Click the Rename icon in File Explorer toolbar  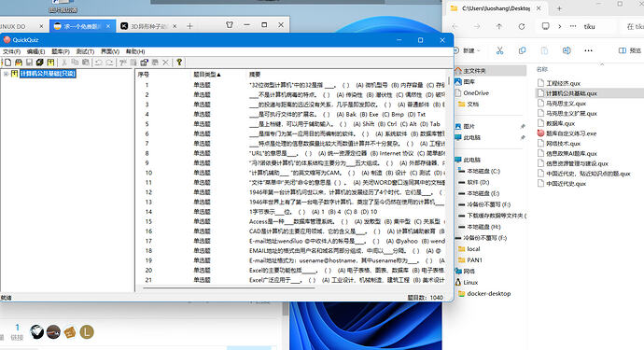point(567,50)
